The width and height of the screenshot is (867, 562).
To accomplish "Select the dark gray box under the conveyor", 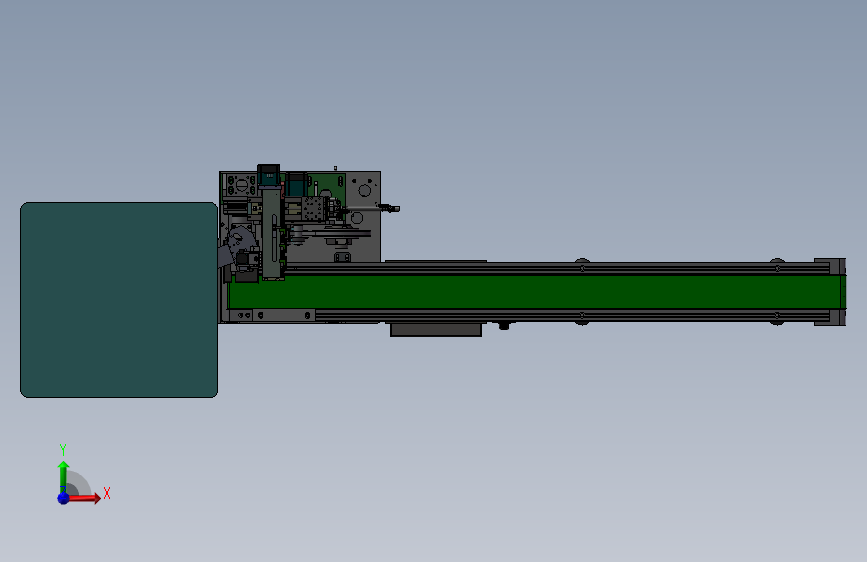I will point(436,330).
